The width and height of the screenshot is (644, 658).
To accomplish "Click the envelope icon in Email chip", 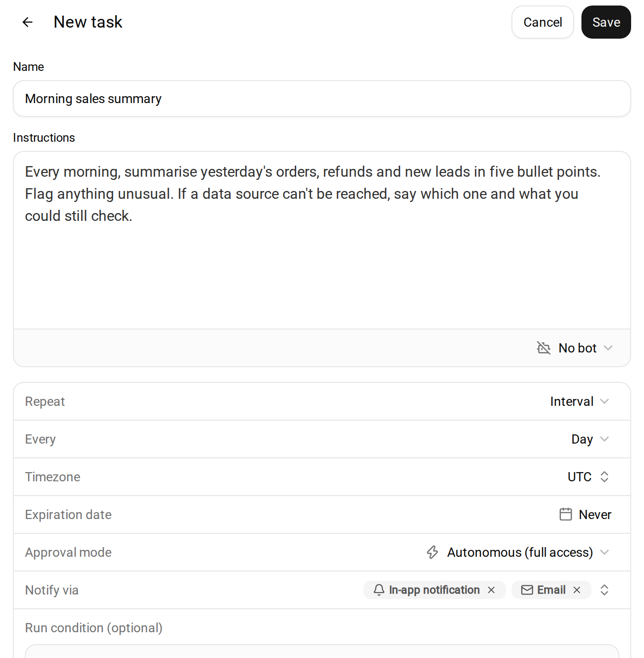I will 527,590.
